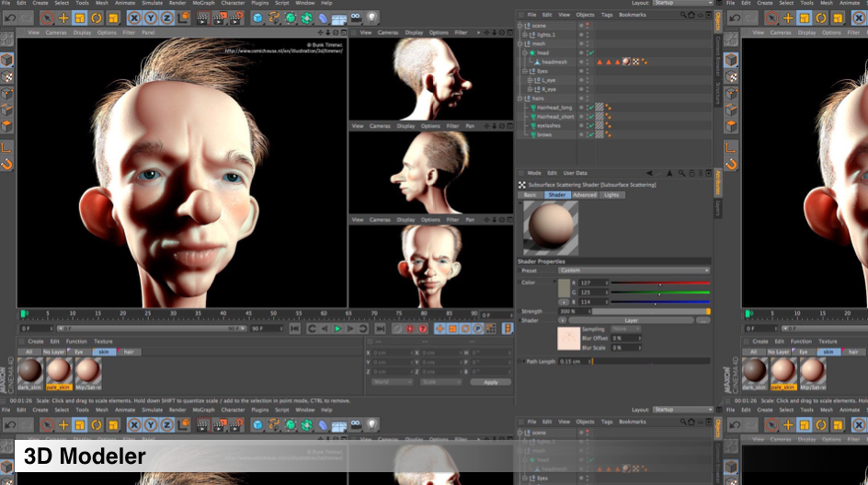Click the Path Length 0.15 cm field

[x=575, y=362]
